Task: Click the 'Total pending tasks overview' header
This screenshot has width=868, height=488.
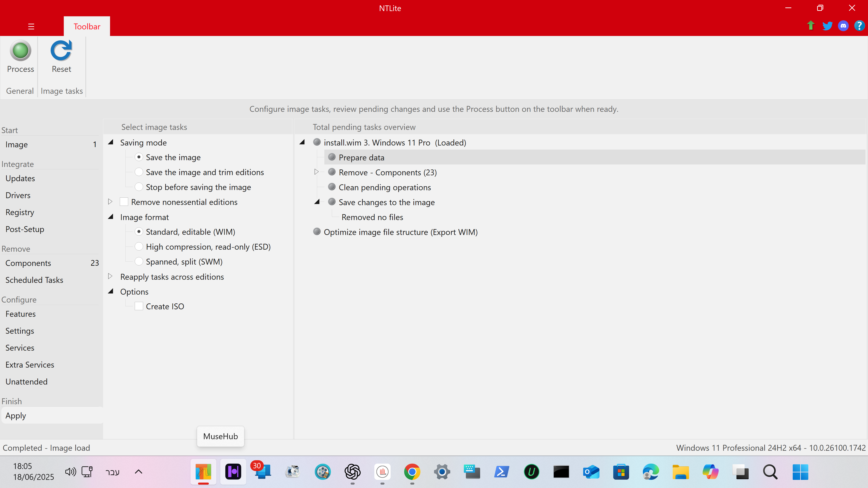Action: [x=364, y=127]
